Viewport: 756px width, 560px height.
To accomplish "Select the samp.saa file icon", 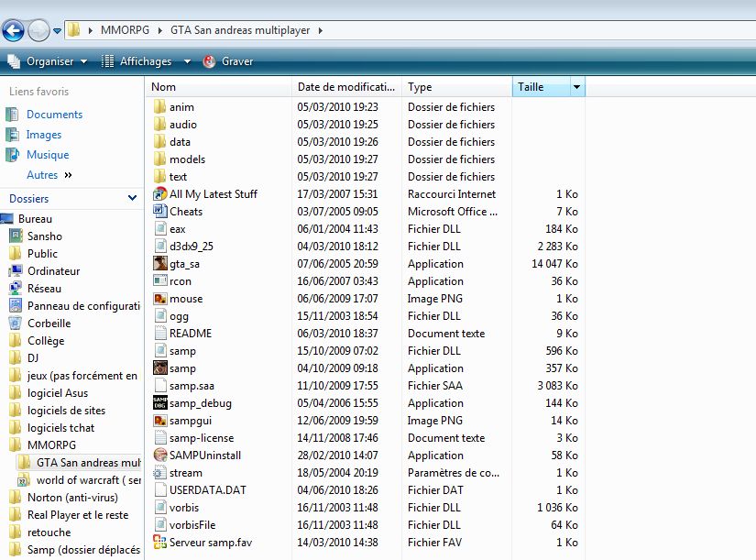I will [x=160, y=385].
